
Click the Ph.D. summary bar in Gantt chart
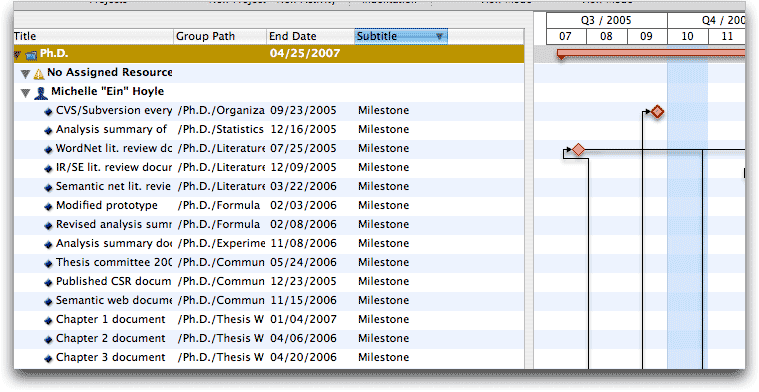[x=651, y=53]
